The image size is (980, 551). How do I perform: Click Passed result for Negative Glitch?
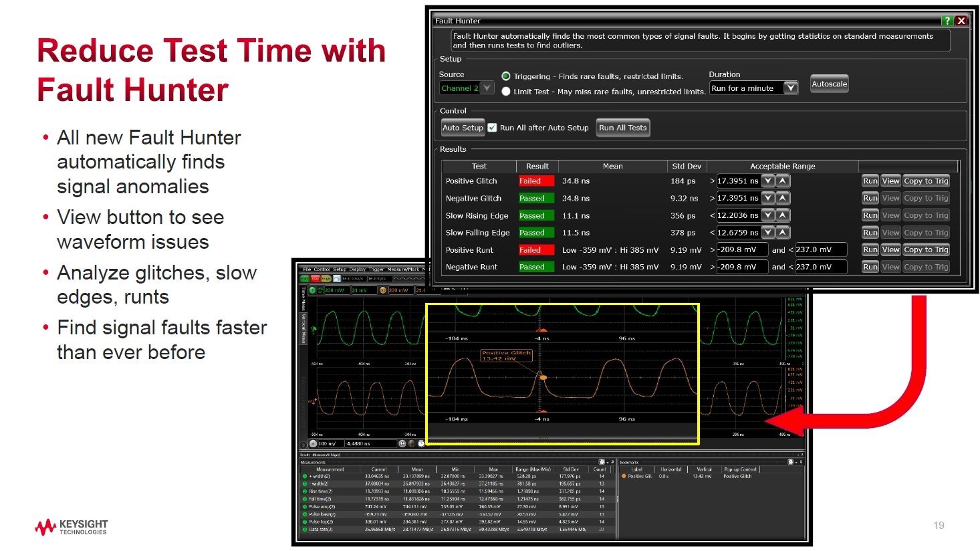pos(536,198)
